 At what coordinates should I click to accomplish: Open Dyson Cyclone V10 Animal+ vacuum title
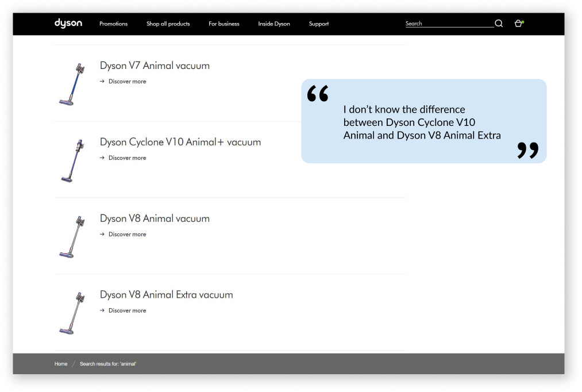[180, 142]
